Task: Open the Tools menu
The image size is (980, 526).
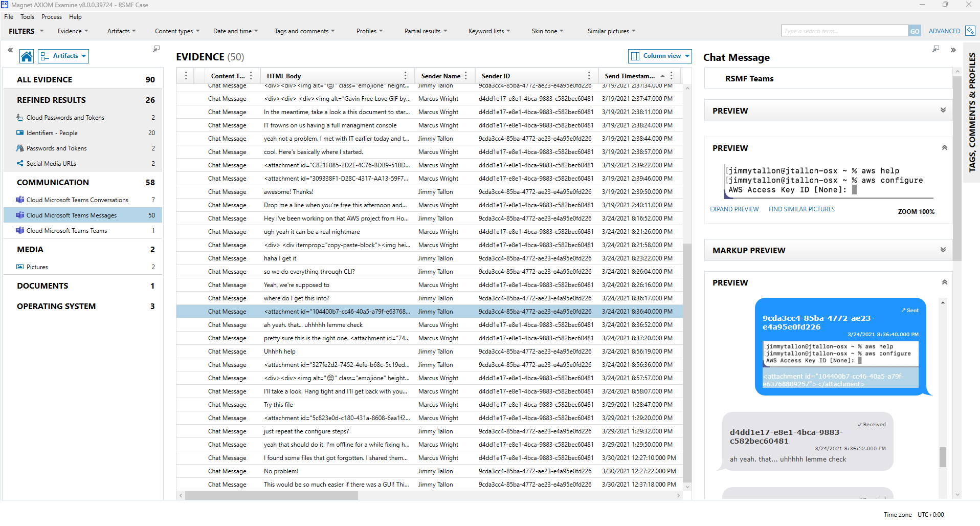Action: (27, 17)
